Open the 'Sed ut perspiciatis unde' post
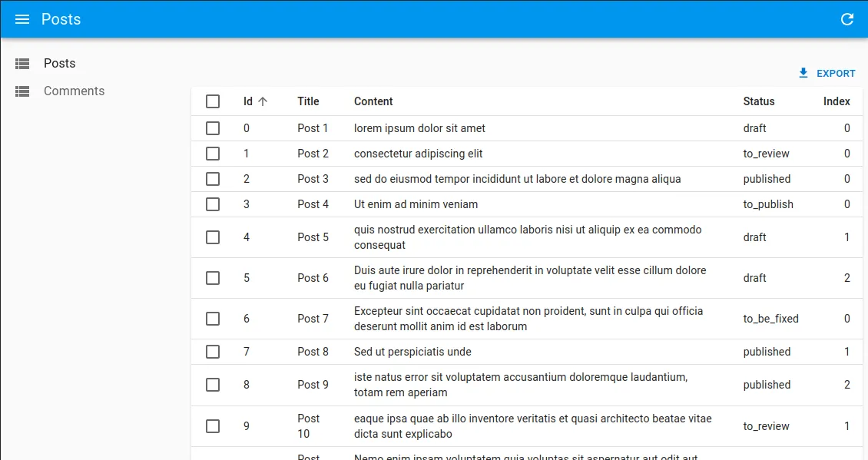Image resolution: width=868 pixels, height=460 pixels. pos(412,352)
